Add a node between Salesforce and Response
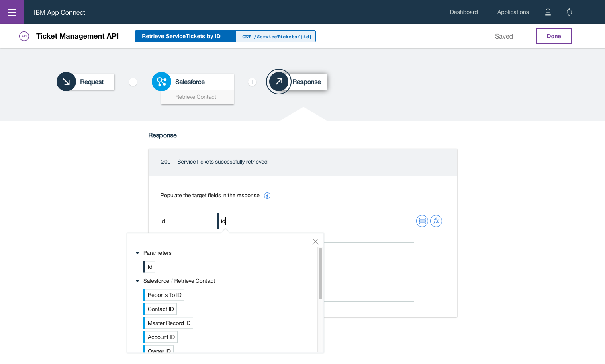 (252, 82)
